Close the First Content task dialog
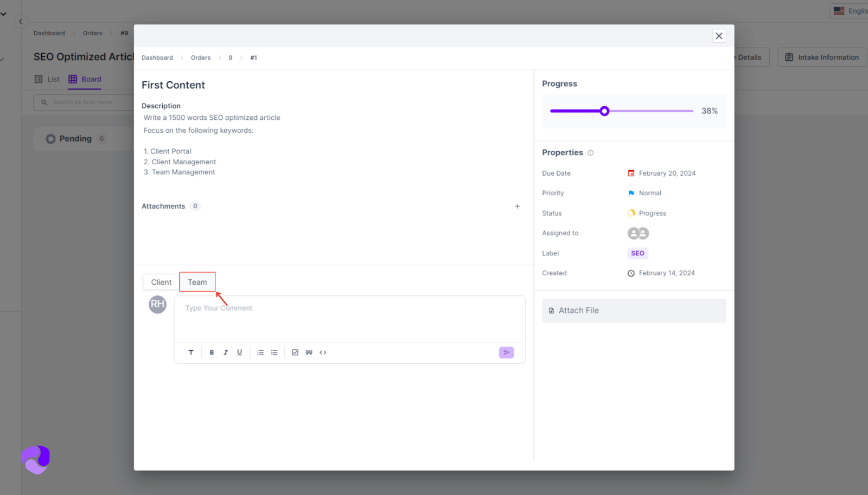This screenshot has width=868, height=495. [x=719, y=36]
